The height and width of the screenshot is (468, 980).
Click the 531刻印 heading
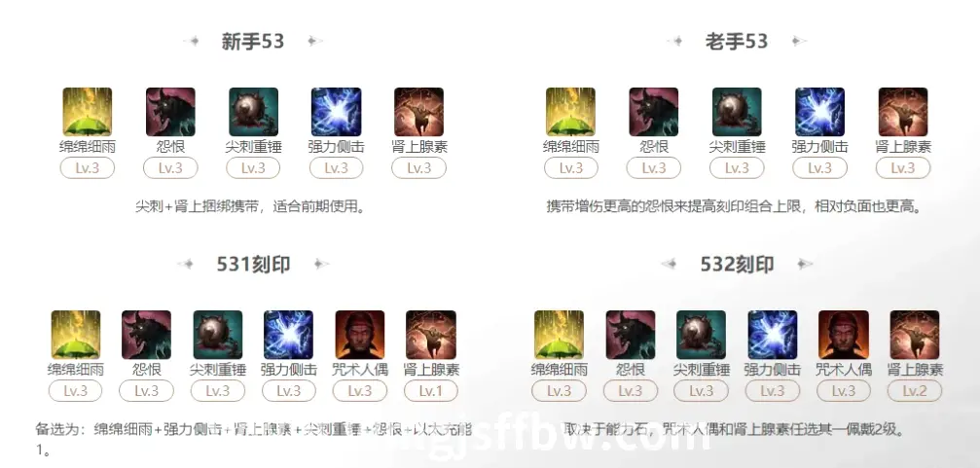tap(253, 265)
